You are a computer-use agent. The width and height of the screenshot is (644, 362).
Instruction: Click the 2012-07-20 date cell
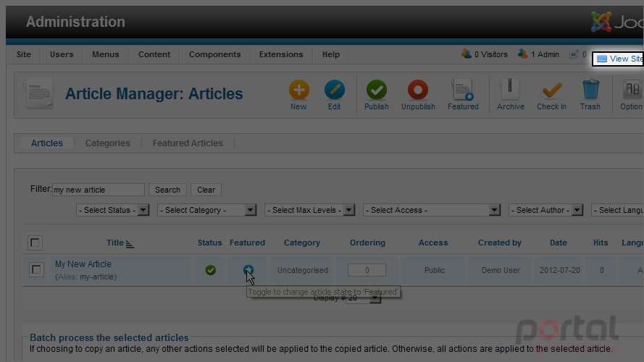pos(559,270)
